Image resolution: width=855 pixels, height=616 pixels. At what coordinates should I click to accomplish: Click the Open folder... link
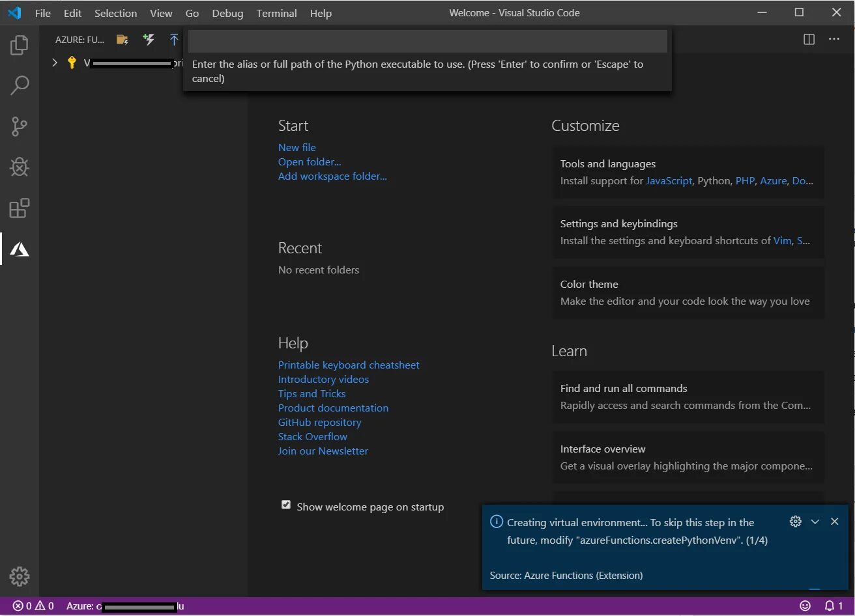(x=310, y=162)
